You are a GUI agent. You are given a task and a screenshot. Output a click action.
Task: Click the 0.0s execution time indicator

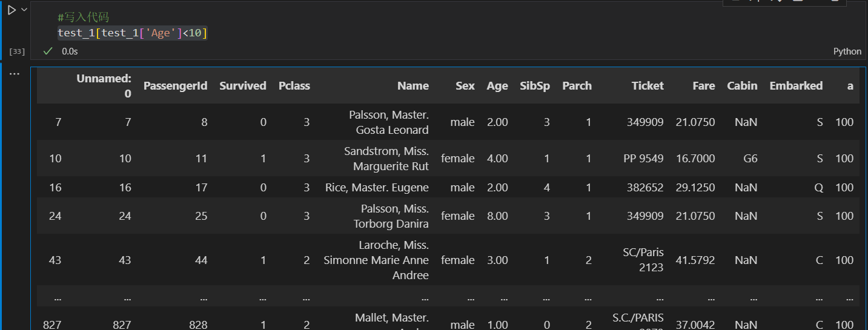pyautogui.click(x=70, y=51)
